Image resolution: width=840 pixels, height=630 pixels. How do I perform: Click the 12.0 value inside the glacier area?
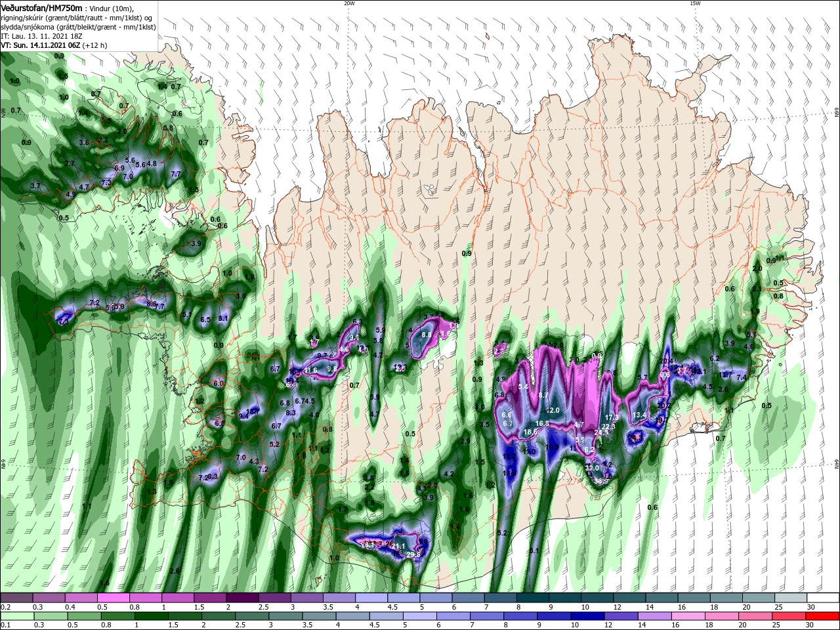pyautogui.click(x=553, y=410)
